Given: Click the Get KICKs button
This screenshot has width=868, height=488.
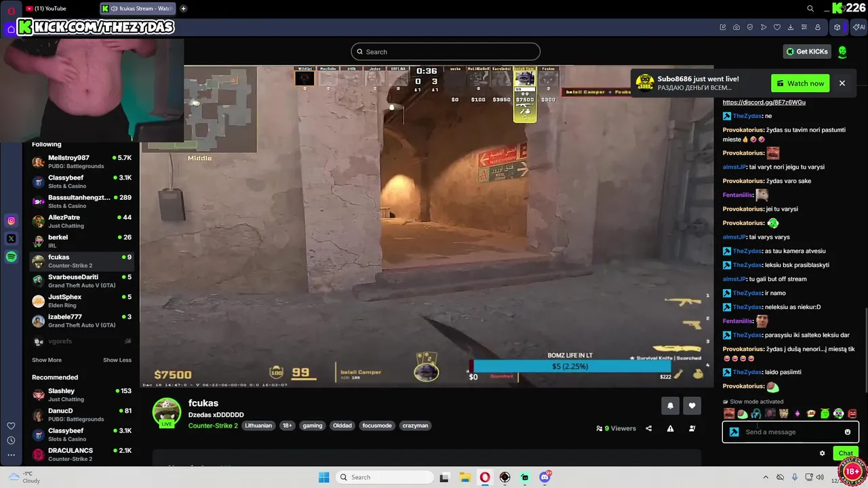Looking at the screenshot, I should (807, 52).
